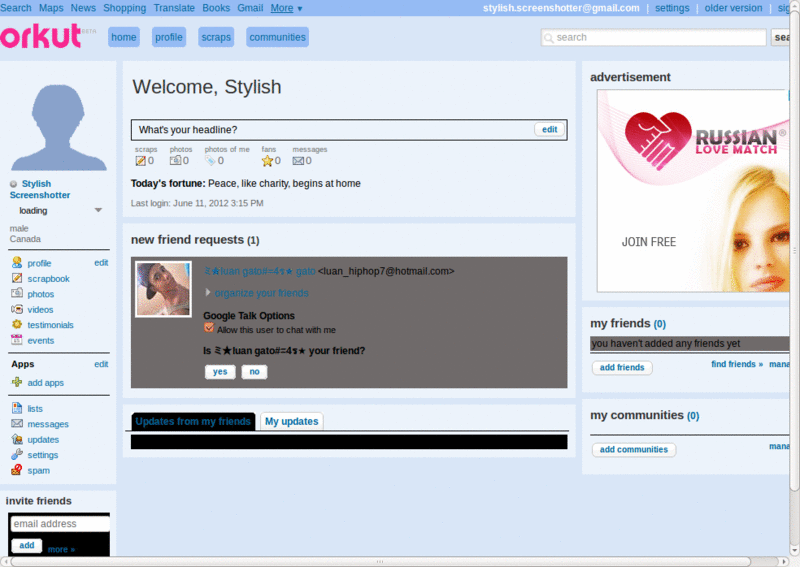The height and width of the screenshot is (567, 800).
Task: Click the 'Today's fortune' text
Action: click(x=245, y=183)
